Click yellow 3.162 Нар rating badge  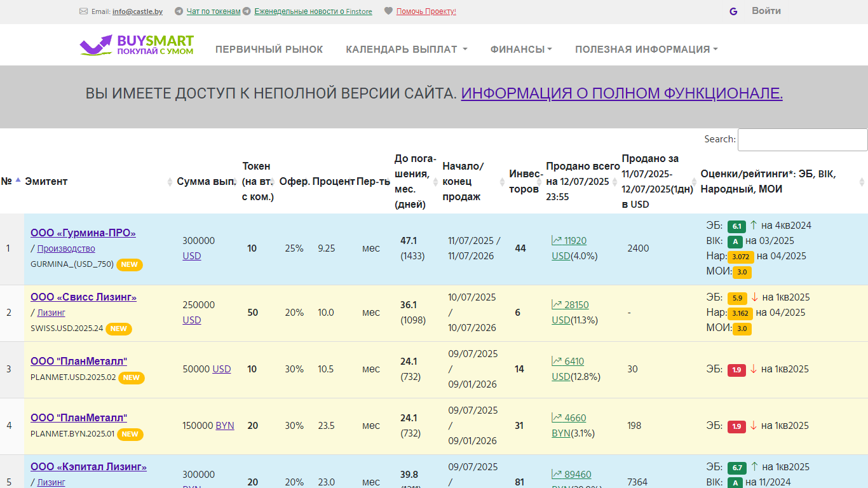[x=740, y=313]
